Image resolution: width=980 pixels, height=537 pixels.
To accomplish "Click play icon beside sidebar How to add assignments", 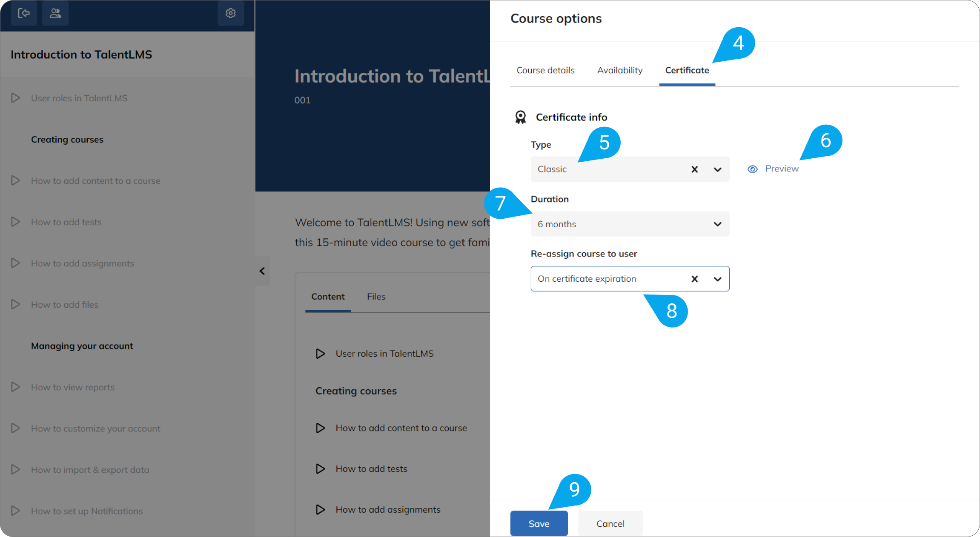I will pos(15,263).
